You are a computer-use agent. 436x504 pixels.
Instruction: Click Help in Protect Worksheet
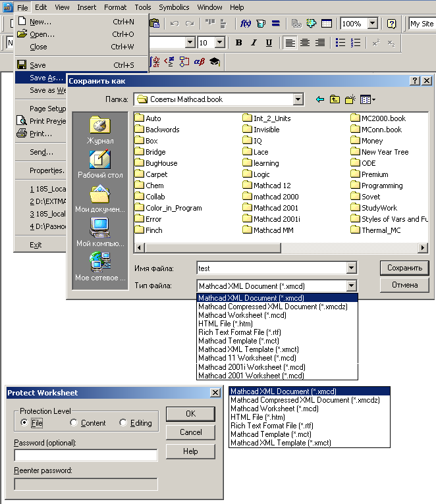click(190, 451)
